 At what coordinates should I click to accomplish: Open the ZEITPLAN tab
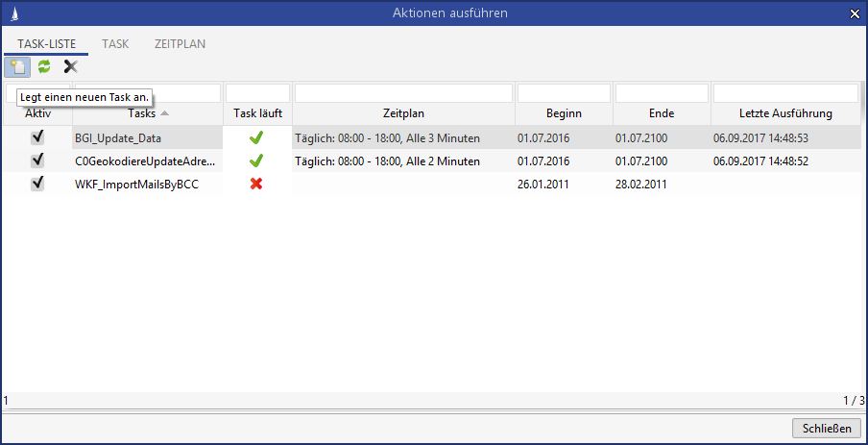pos(180,44)
